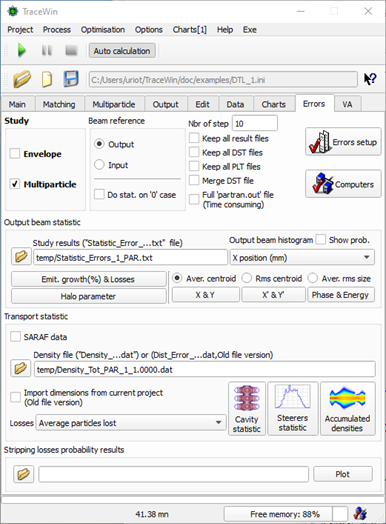Click Emit. growth(%) & Losses button

(88, 279)
